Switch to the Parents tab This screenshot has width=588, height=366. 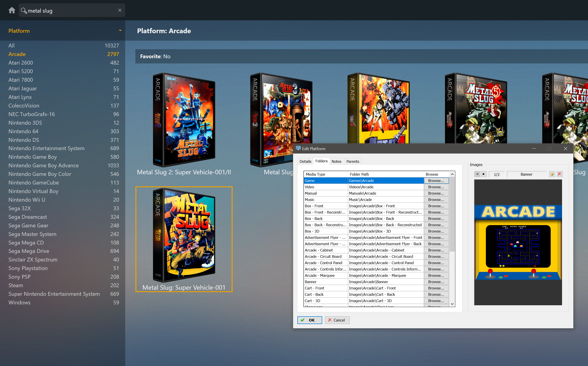point(353,161)
